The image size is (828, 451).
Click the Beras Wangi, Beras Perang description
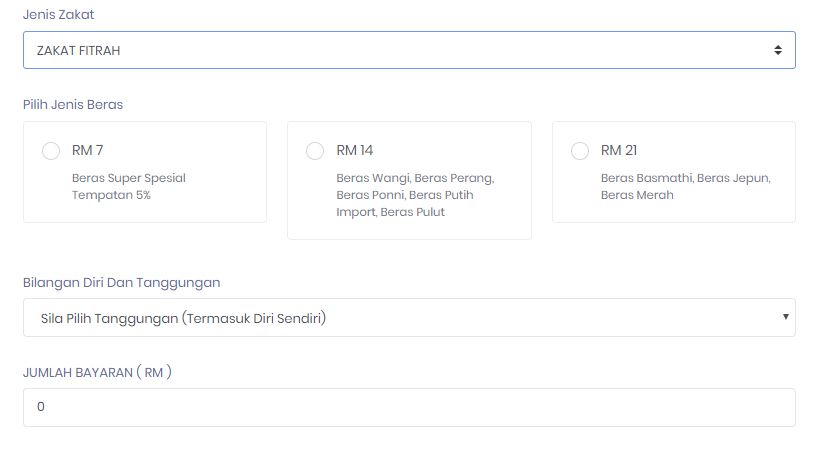tap(415, 195)
